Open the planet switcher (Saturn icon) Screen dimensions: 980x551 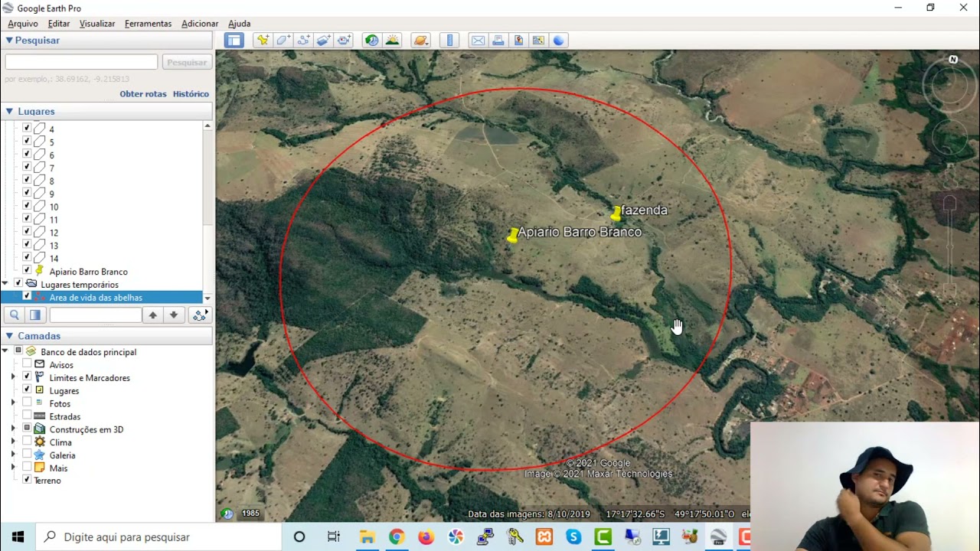[420, 41]
